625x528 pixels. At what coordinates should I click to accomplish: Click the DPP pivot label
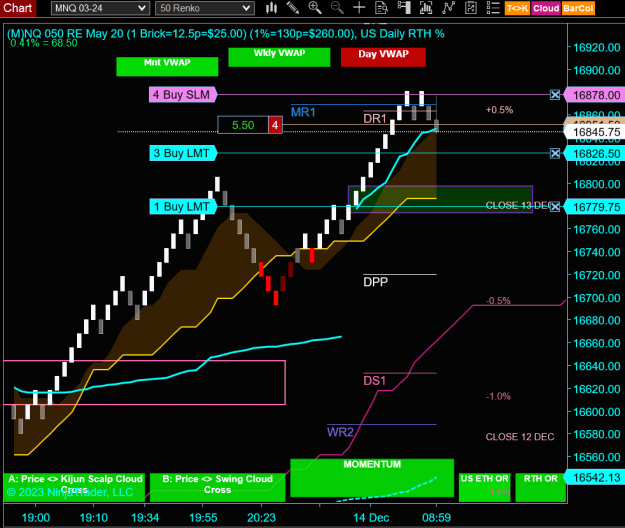click(375, 282)
